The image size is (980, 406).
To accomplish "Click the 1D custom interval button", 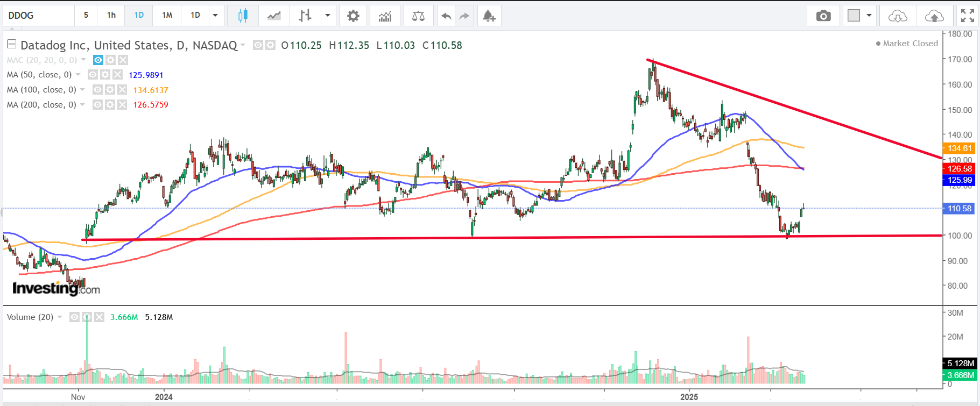I will (195, 16).
